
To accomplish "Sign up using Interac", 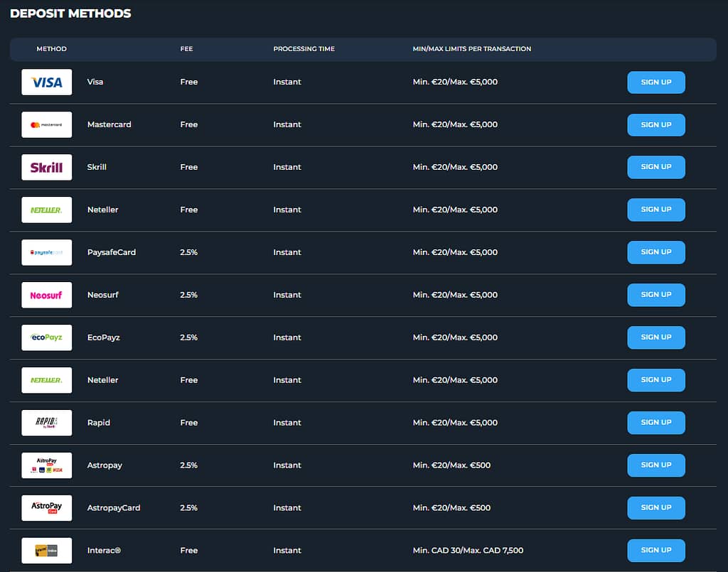I will [x=656, y=550].
